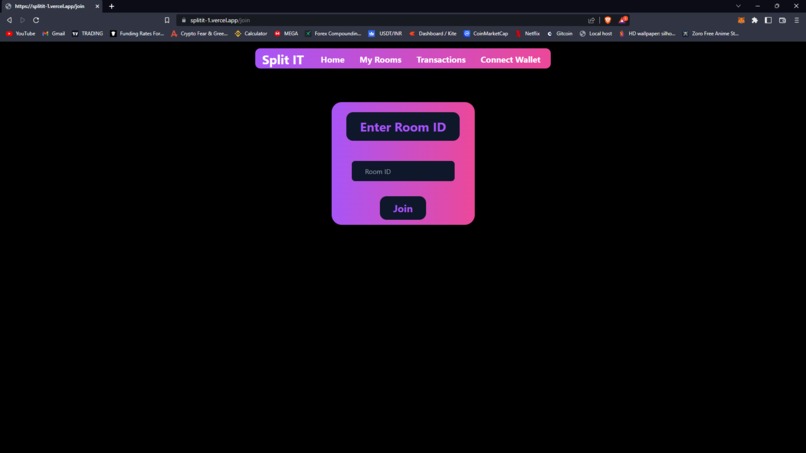Screen dimensions: 806x453
Task: Open the Dashboard / Kite bookmark
Action: pos(433,33)
